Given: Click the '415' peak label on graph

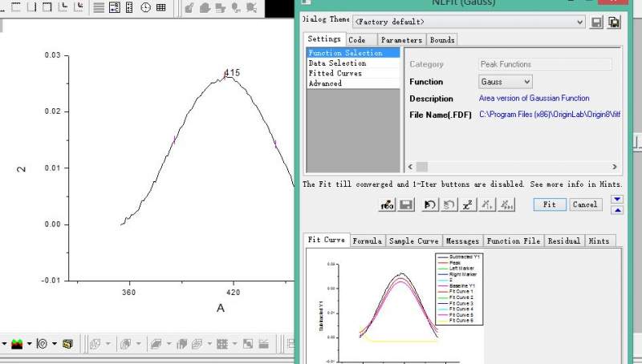Looking at the screenshot, I should pos(232,73).
